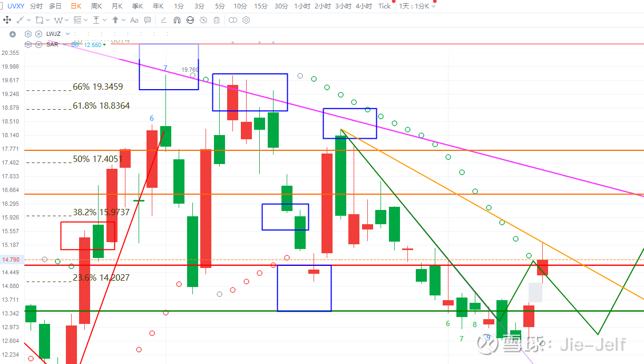Image resolution: width=644 pixels, height=364 pixels.
Task: Select the 30分 interval
Action: click(281, 6)
